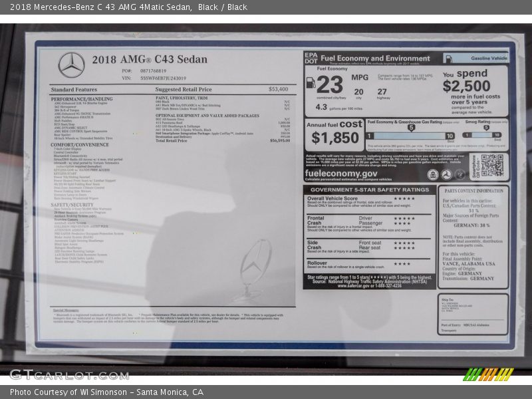This screenshot has width=532, height=399.
Task: Click the PO# value 0871768819
Action: point(154,71)
